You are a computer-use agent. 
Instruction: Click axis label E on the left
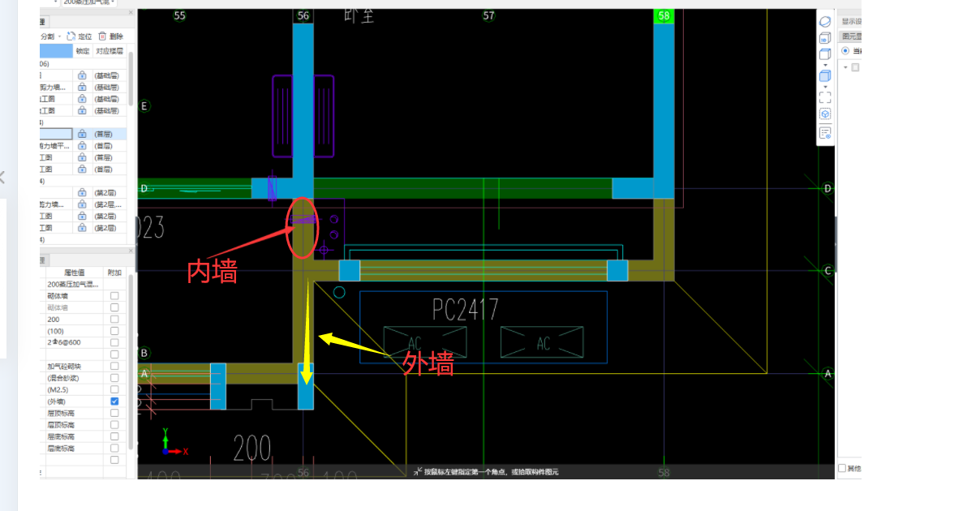(144, 106)
